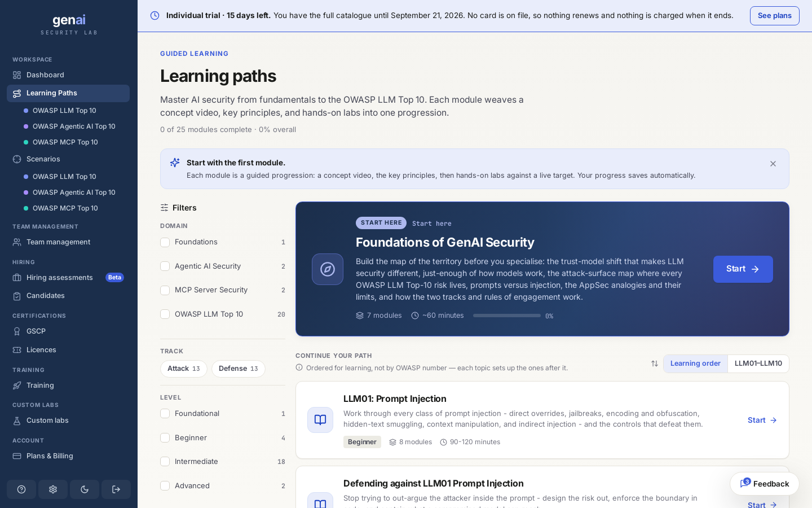
Task: Click the Learning Paths sidebar icon
Action: point(17,93)
